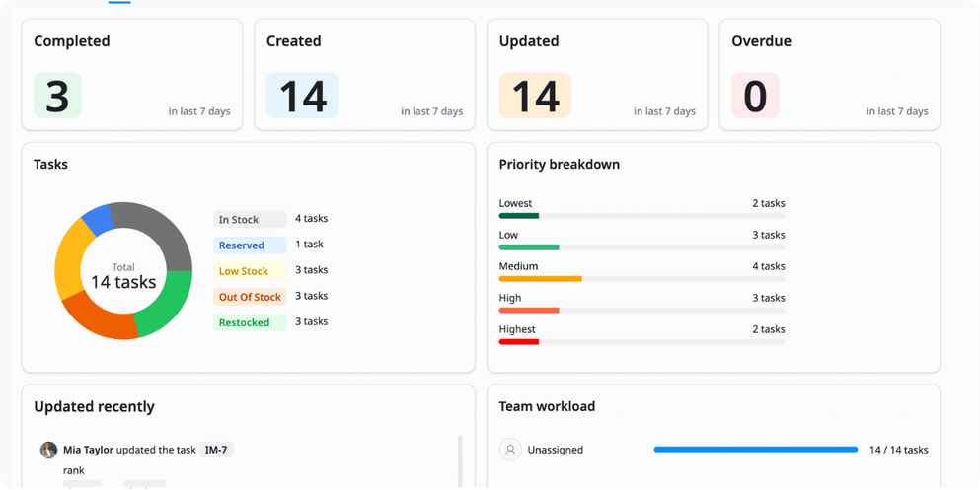Click the Overdue count 0

click(x=755, y=96)
